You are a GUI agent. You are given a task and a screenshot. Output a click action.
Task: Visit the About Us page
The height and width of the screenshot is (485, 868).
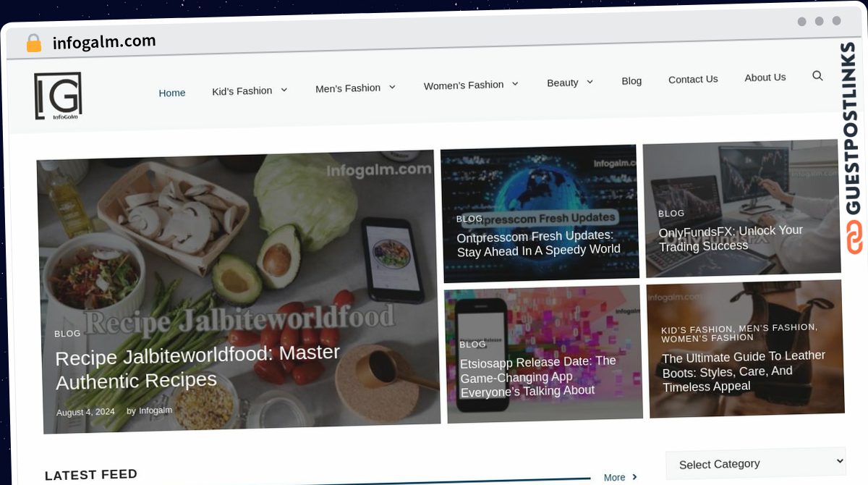765,77
